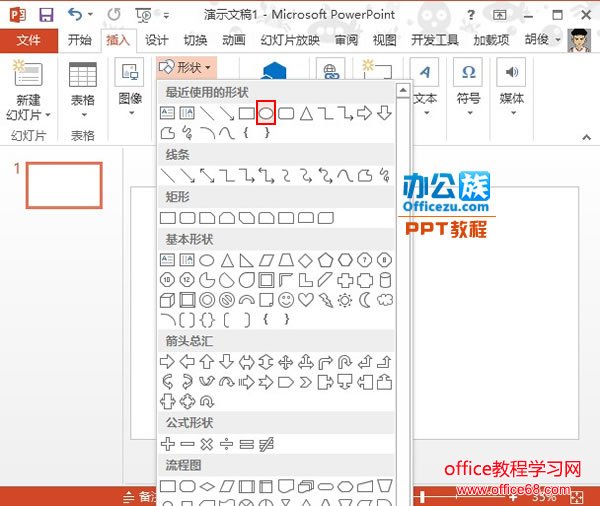Switch to the Home (开始) tab
The height and width of the screenshot is (506, 600).
[x=80, y=40]
